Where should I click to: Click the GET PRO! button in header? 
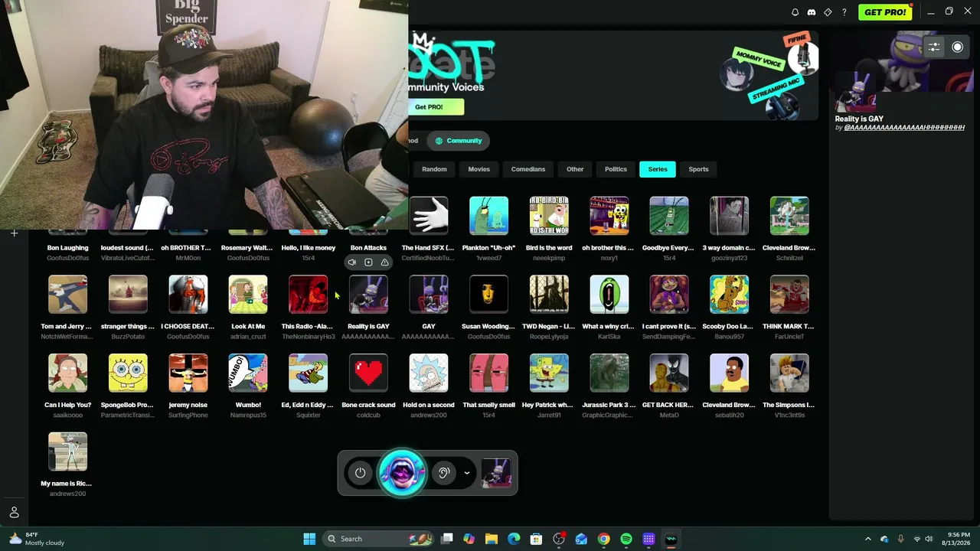(885, 12)
